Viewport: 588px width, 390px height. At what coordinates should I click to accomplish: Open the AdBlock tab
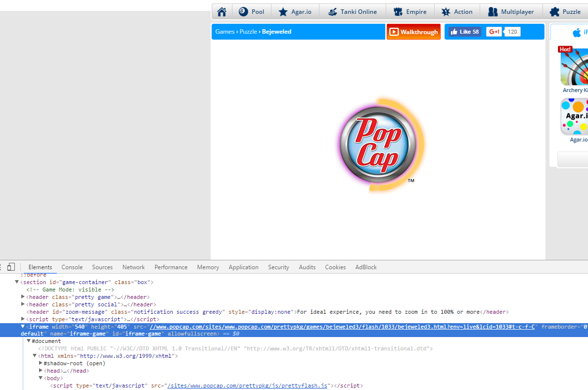click(x=366, y=267)
